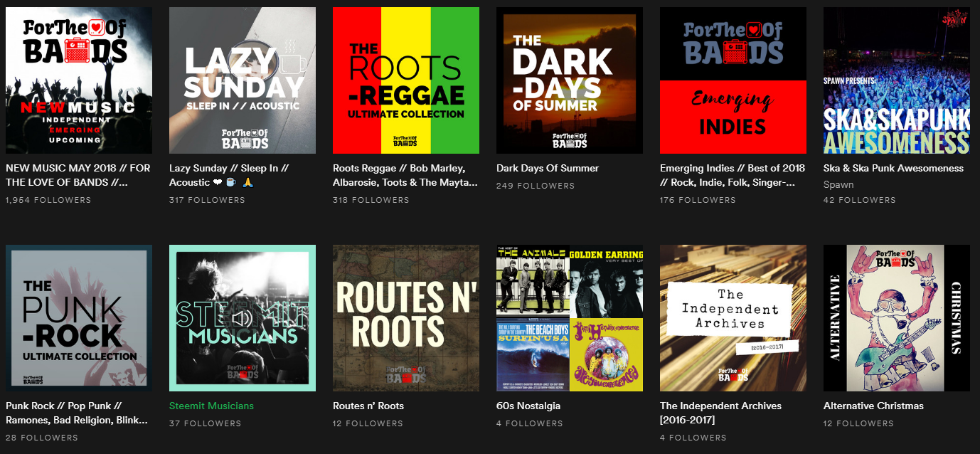Open the Alternative Christmas cover art
The height and width of the screenshot is (454, 980).
[897, 318]
